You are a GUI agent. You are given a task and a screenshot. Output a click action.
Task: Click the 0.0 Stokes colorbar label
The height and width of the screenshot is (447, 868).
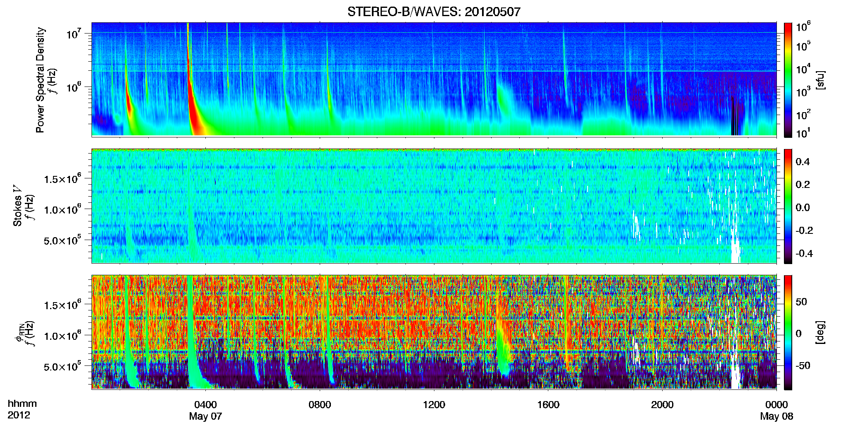pyautogui.click(x=803, y=207)
